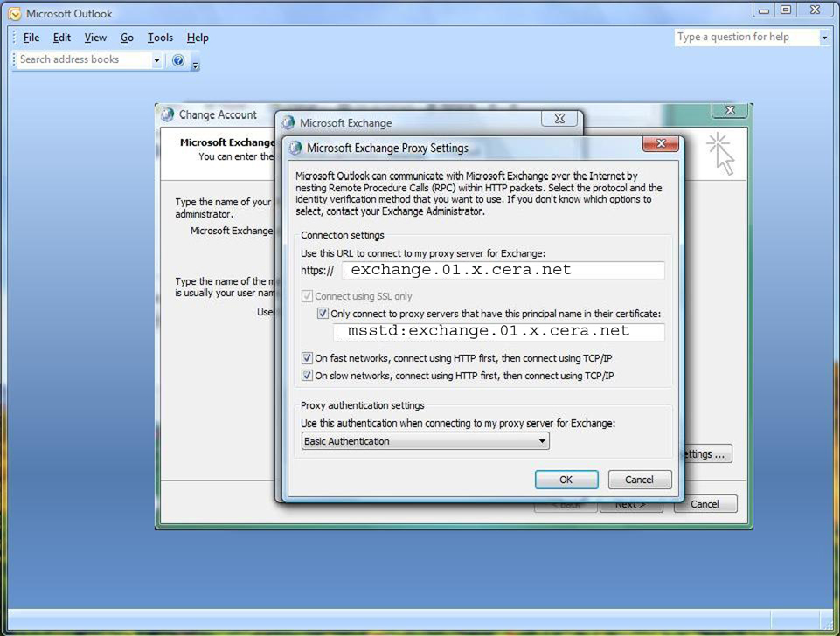Open the View menu
Image resolution: width=840 pixels, height=636 pixels.
(x=95, y=38)
